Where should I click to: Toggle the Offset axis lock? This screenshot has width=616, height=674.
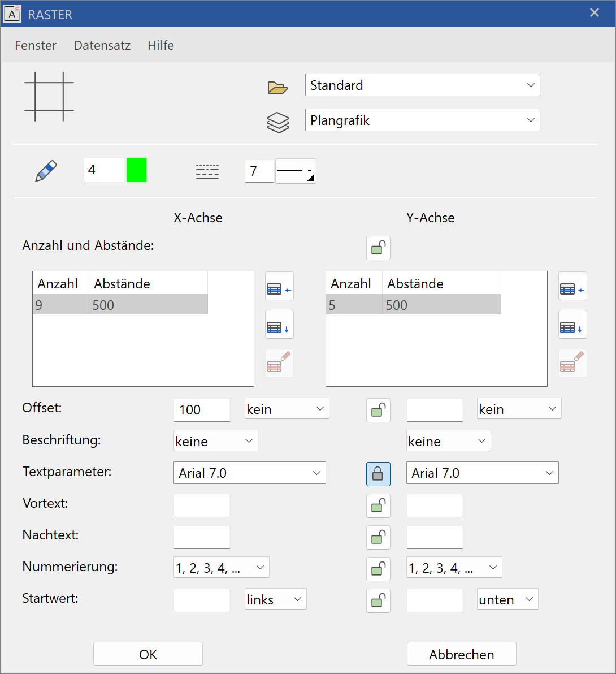(x=379, y=410)
